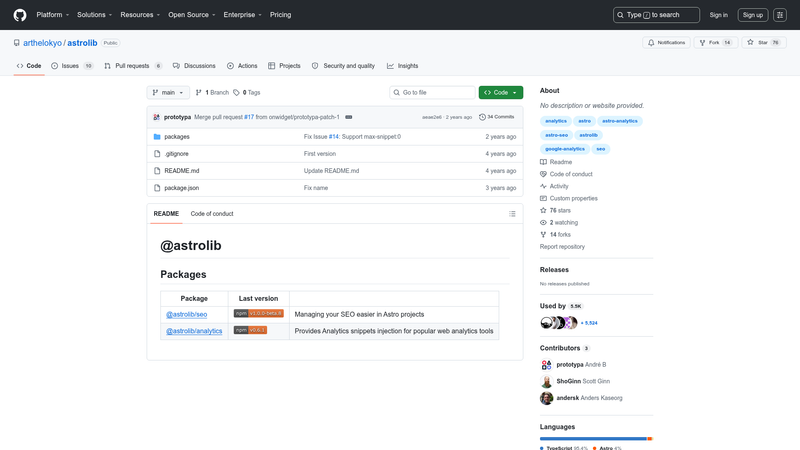Open astrolib repository name link
This screenshot has height=450, width=800.
point(82,43)
